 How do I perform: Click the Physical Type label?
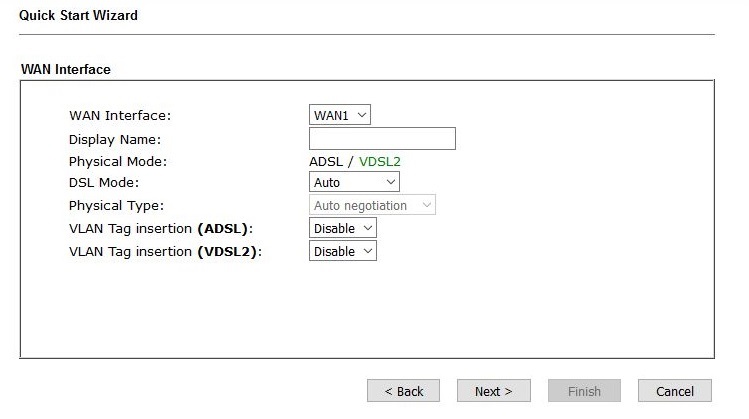point(116,205)
